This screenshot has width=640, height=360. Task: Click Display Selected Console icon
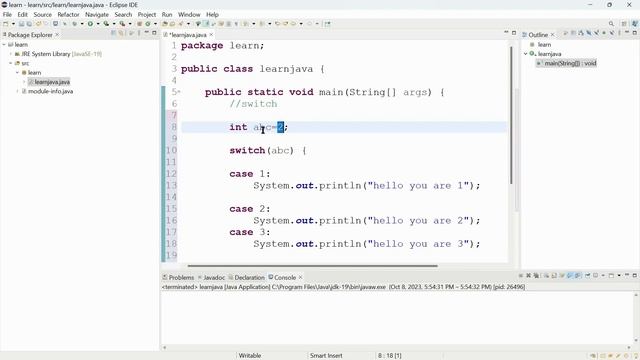[x=596, y=276]
